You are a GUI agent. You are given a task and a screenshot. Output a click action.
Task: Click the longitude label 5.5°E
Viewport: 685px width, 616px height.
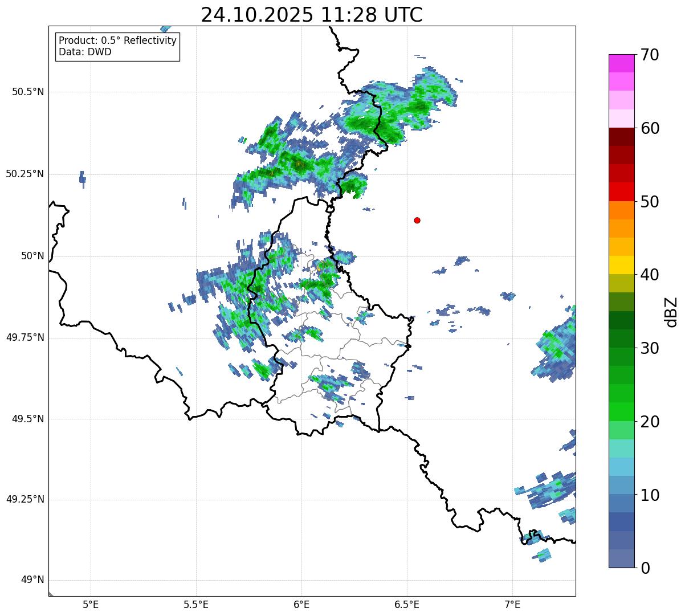[196, 604]
